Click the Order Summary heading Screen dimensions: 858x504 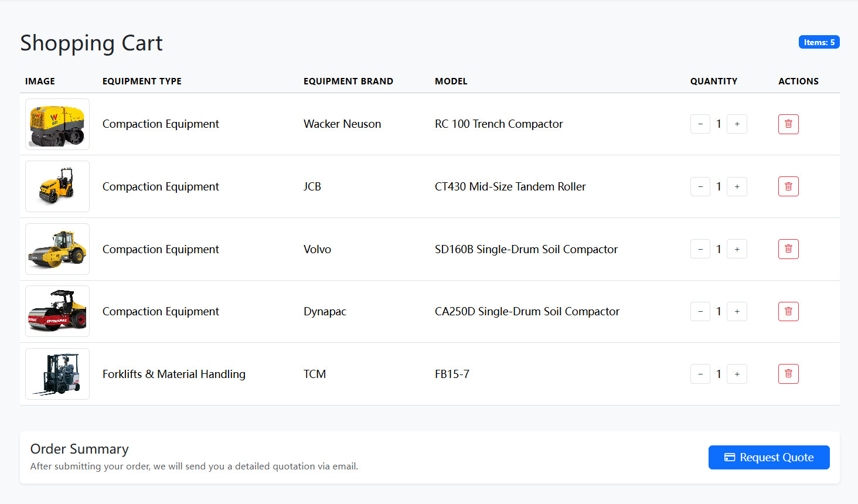80,449
